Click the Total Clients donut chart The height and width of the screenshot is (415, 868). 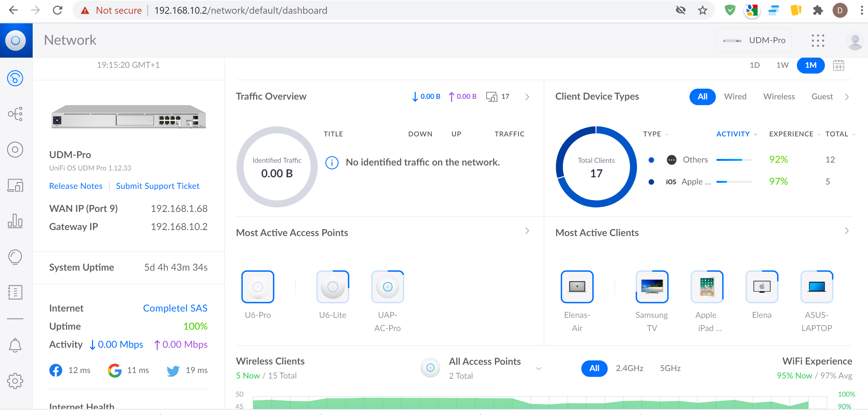tap(596, 167)
